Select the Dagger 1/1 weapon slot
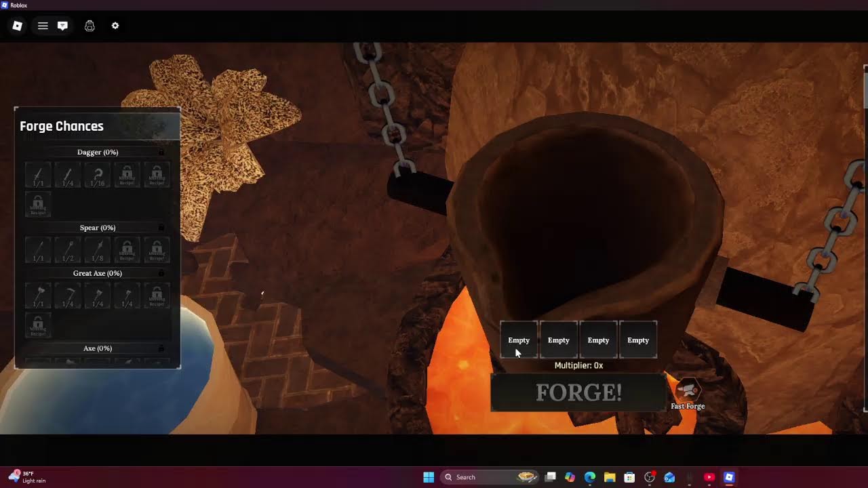 click(x=38, y=175)
